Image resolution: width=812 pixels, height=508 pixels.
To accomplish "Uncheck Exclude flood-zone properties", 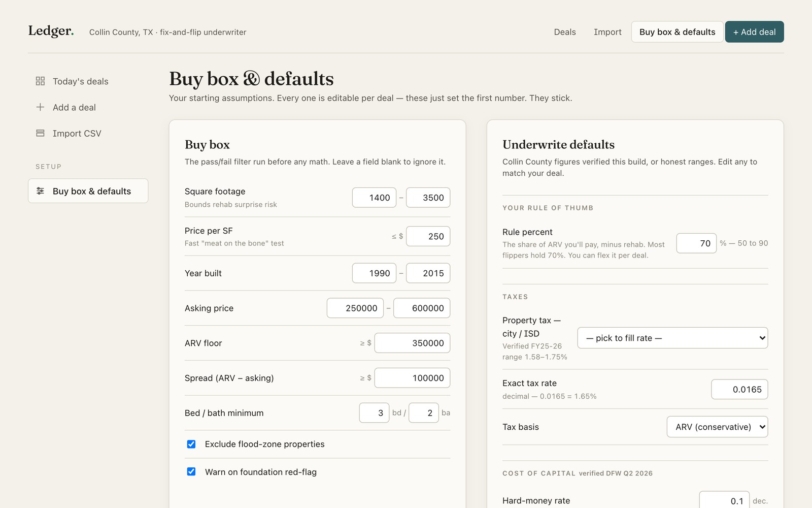I will pos(191,444).
